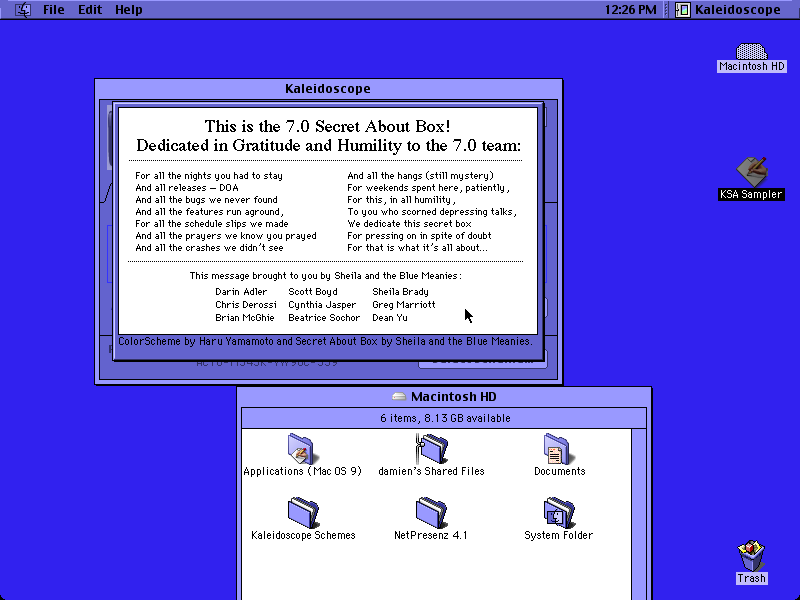The image size is (800, 600).
Task: Click the name Darin Adler
Action: tap(241, 292)
